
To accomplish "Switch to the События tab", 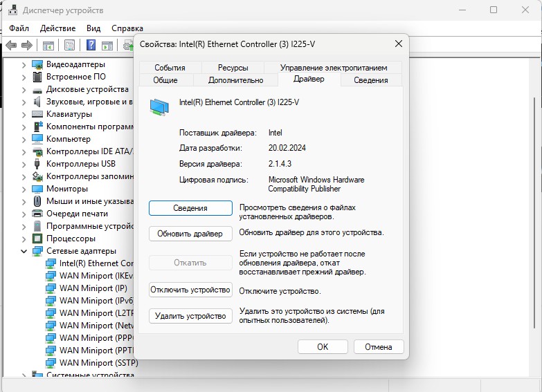I will (170, 68).
